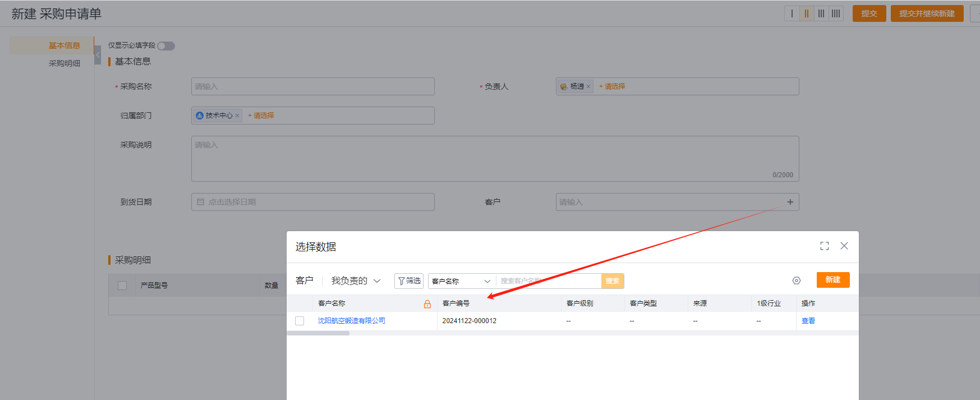This screenshot has height=400, width=980.
Task: Click 数量 column header
Action: click(272, 286)
